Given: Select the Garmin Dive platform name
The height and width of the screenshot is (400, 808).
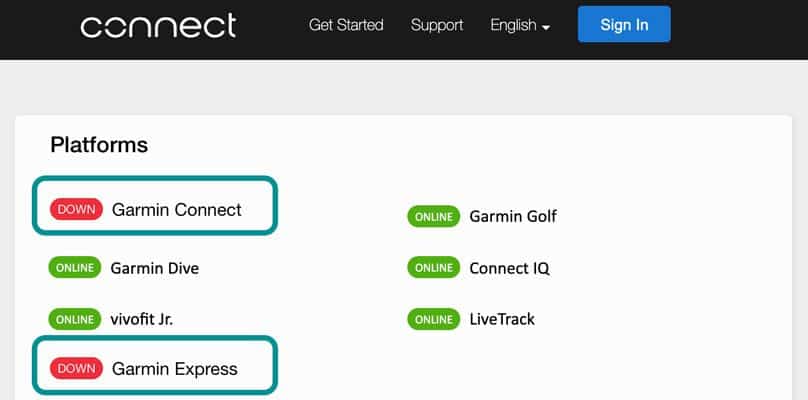Looking at the screenshot, I should click(155, 268).
